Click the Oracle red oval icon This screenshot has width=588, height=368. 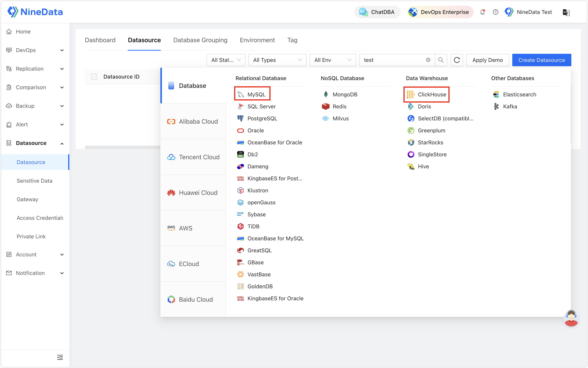coord(240,130)
